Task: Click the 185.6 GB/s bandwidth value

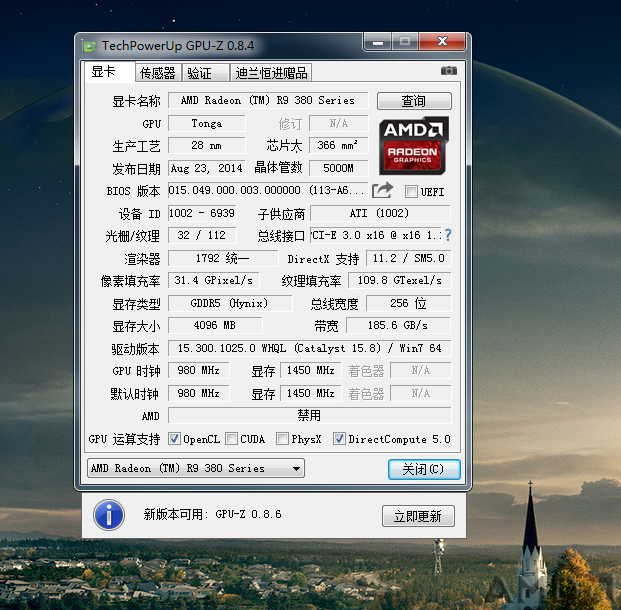Action: (x=398, y=325)
